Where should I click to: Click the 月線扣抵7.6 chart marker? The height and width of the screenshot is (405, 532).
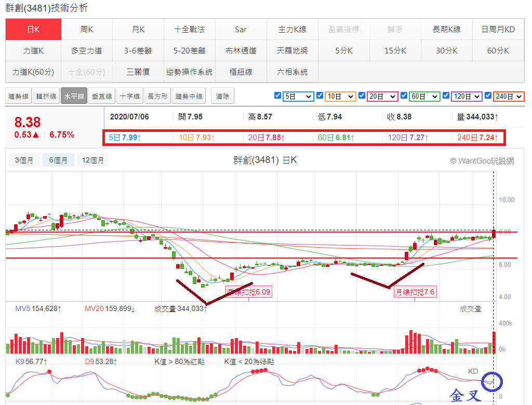pos(415,292)
